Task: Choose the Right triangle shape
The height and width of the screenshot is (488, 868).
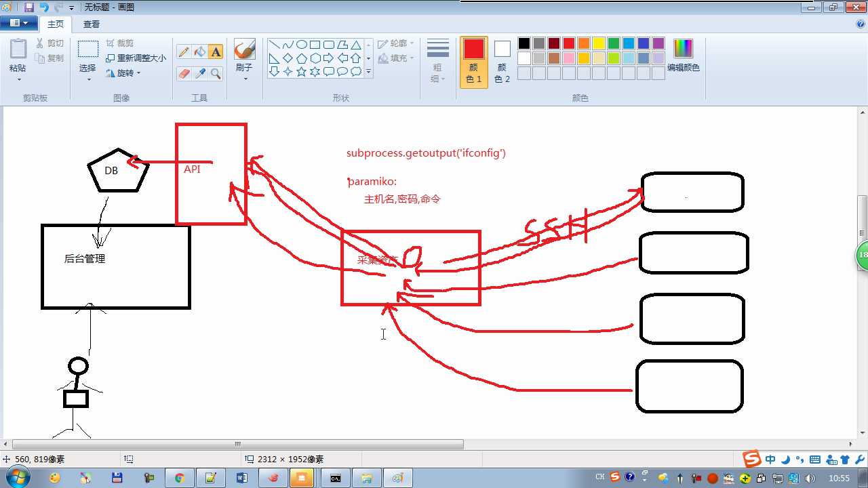Action: point(275,58)
